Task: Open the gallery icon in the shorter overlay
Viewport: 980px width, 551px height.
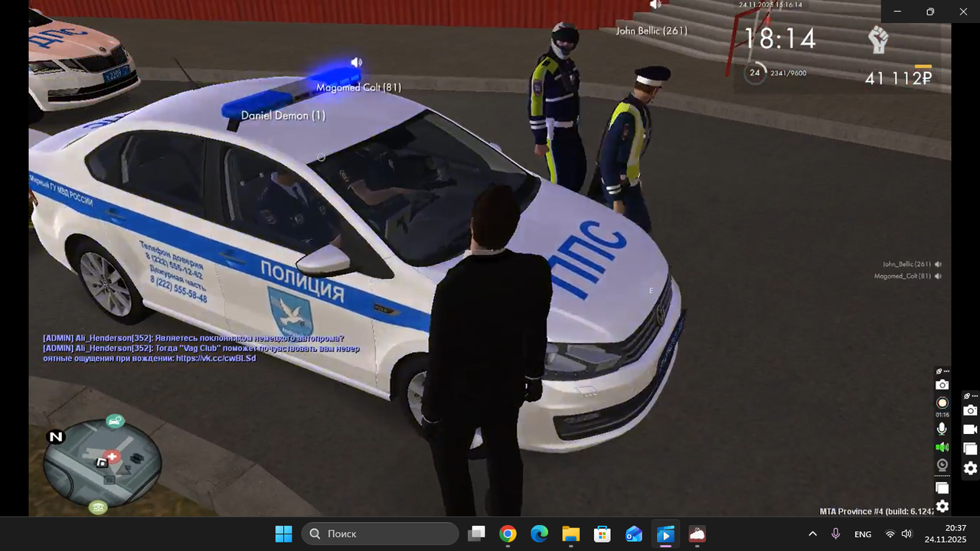Action: click(970, 449)
